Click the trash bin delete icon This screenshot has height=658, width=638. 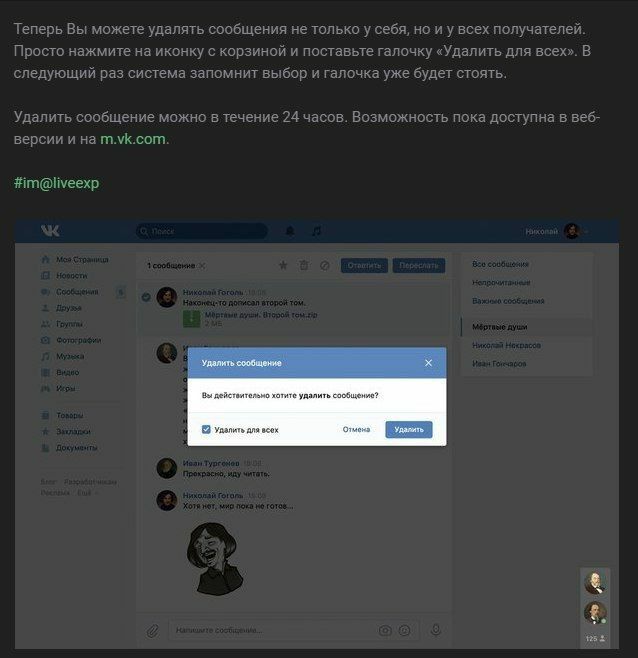[304, 265]
